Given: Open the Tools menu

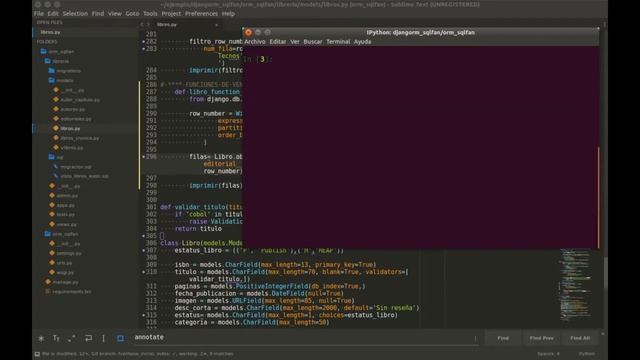Looking at the screenshot, I should [150, 13].
